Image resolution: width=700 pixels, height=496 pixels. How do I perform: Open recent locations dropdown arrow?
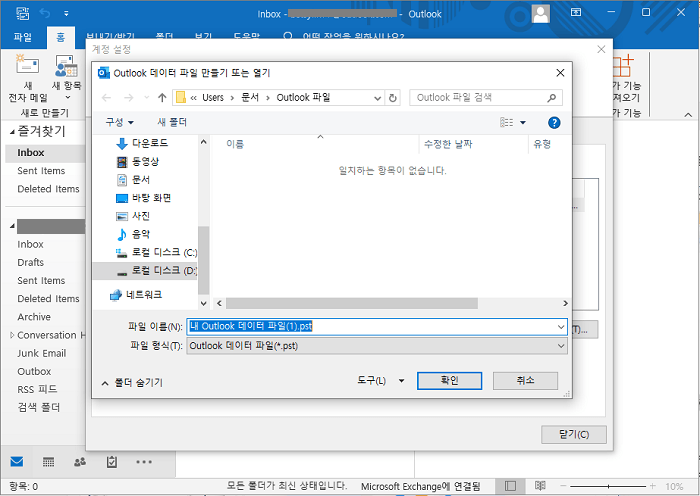[146, 97]
